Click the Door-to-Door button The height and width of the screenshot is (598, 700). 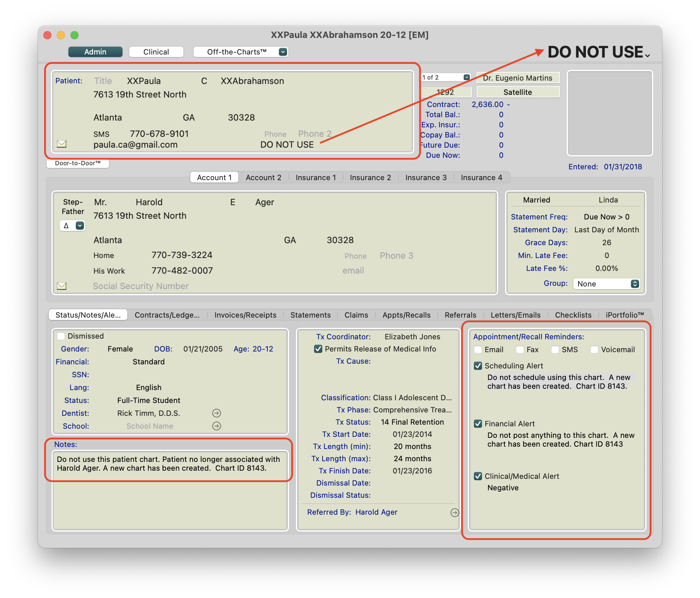(78, 163)
